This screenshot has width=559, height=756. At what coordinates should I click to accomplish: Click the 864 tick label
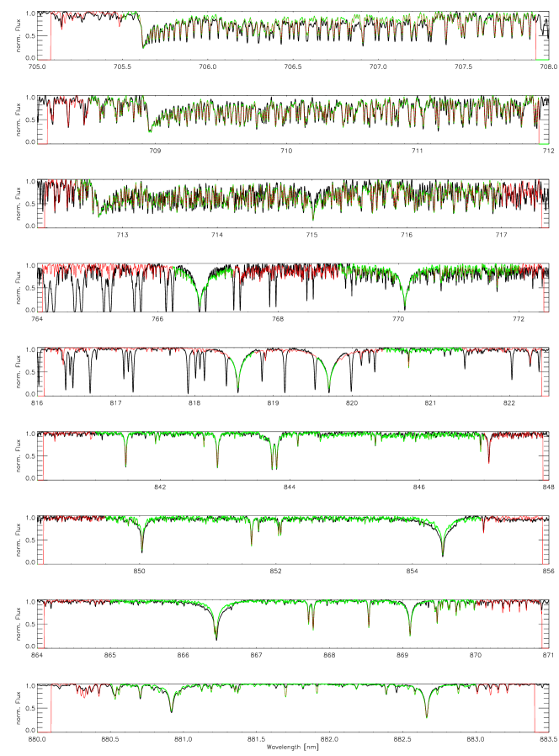pos(37,655)
